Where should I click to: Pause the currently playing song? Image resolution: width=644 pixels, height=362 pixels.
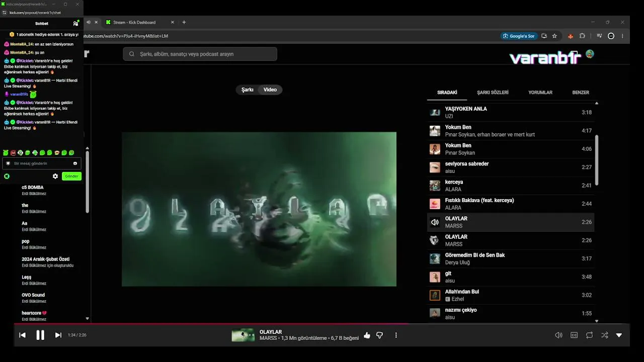pos(40,335)
